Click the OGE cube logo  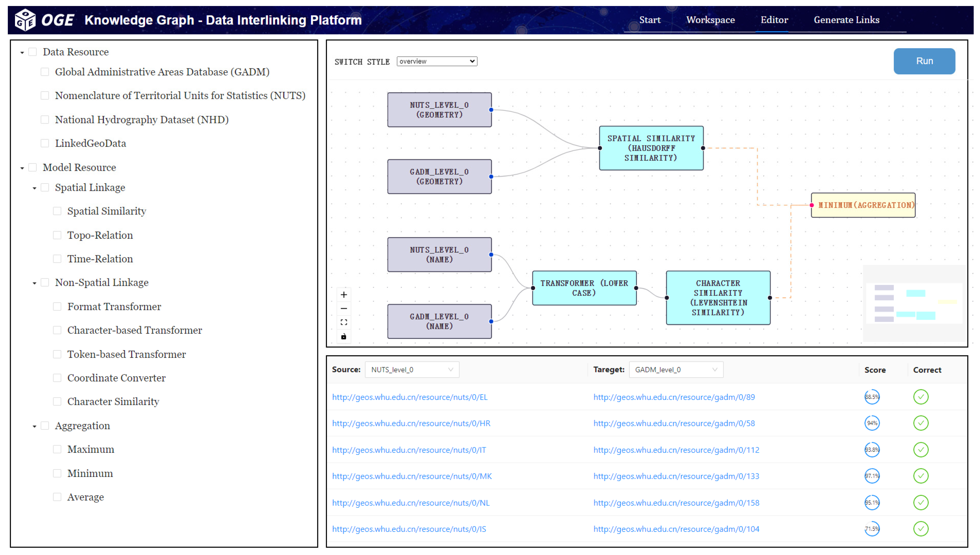click(x=25, y=20)
